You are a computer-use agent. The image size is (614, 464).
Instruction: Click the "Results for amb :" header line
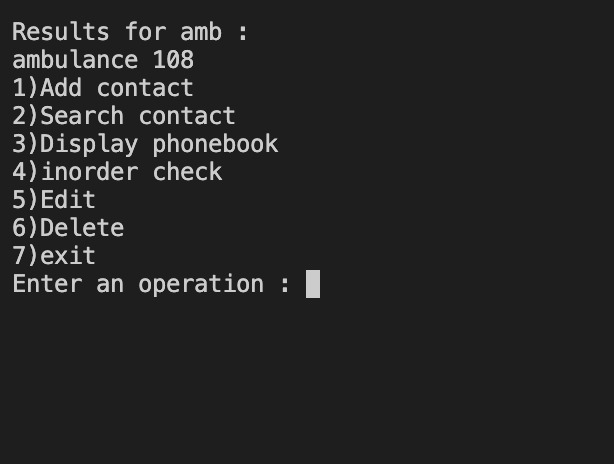[130, 32]
